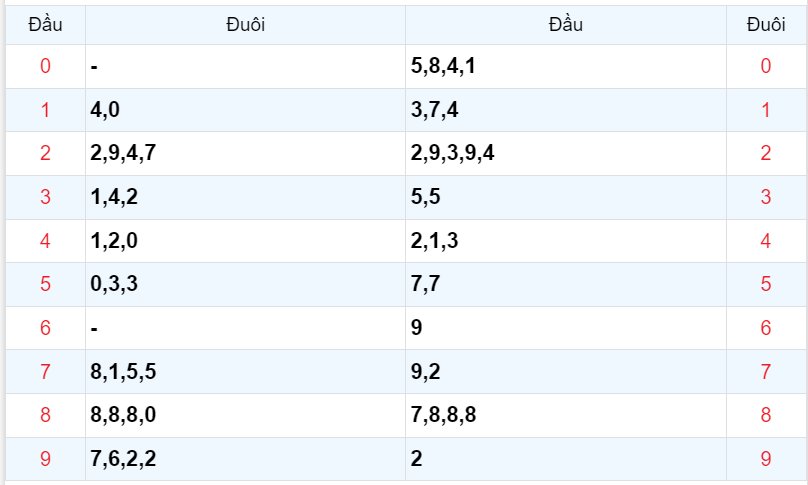Select the bold 2 value in row 9
808x485 pixels.
coord(417,459)
